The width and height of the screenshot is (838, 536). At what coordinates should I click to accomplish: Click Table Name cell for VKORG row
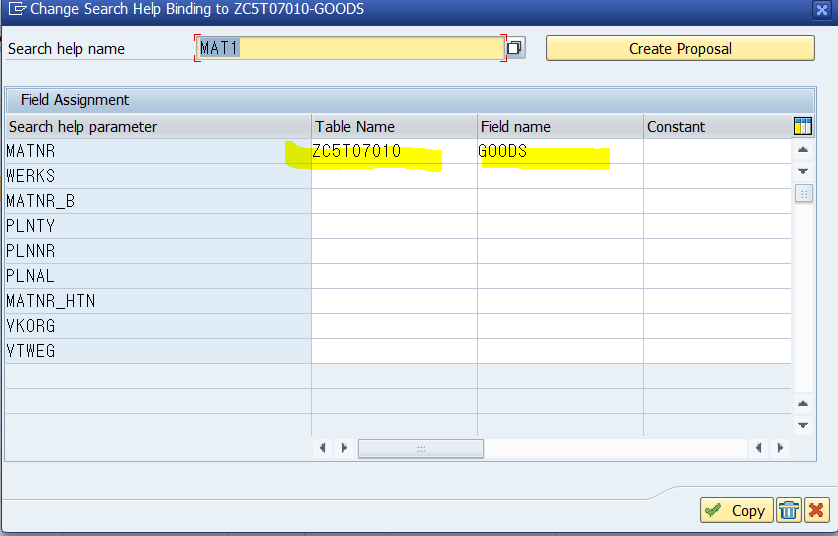coord(394,326)
